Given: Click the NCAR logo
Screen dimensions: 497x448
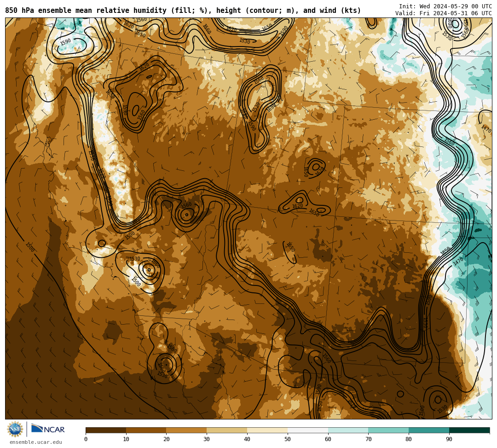Looking at the screenshot, I should [x=48, y=429].
